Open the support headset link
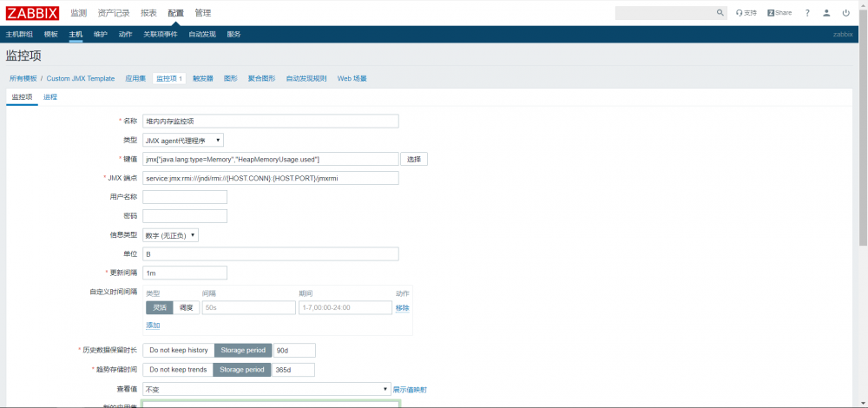Image resolution: width=868 pixels, height=408 pixels. click(746, 13)
